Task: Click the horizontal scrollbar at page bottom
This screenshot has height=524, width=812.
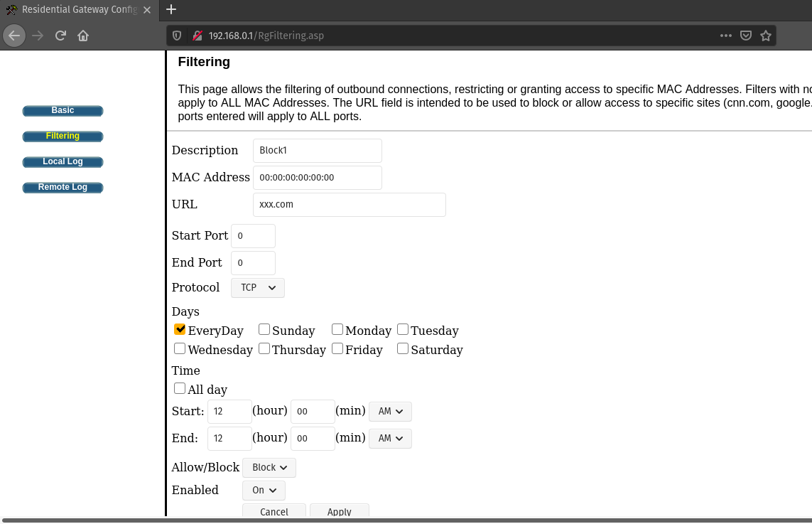Action: pyautogui.click(x=407, y=520)
